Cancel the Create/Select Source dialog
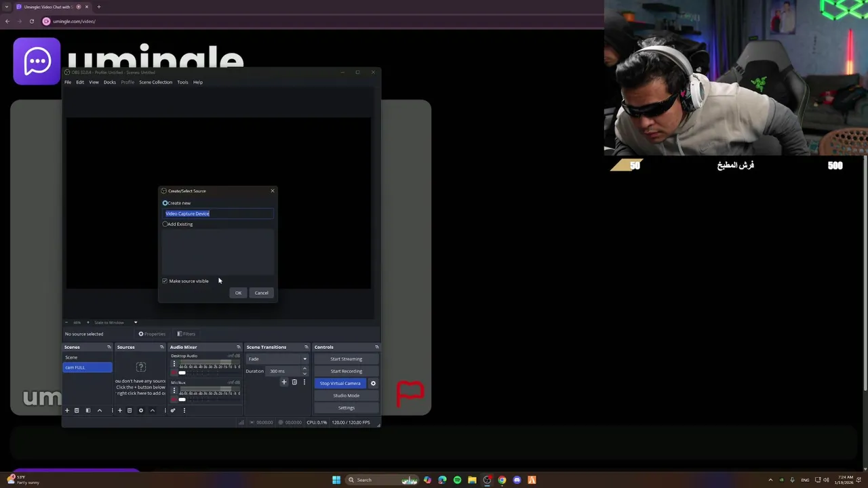This screenshot has width=868, height=488. click(262, 293)
